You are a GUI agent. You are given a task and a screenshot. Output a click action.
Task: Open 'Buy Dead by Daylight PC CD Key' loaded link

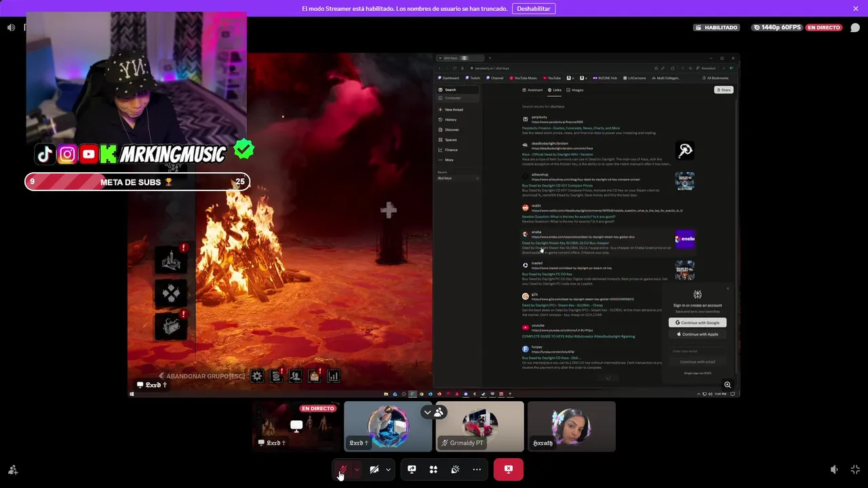click(x=547, y=274)
